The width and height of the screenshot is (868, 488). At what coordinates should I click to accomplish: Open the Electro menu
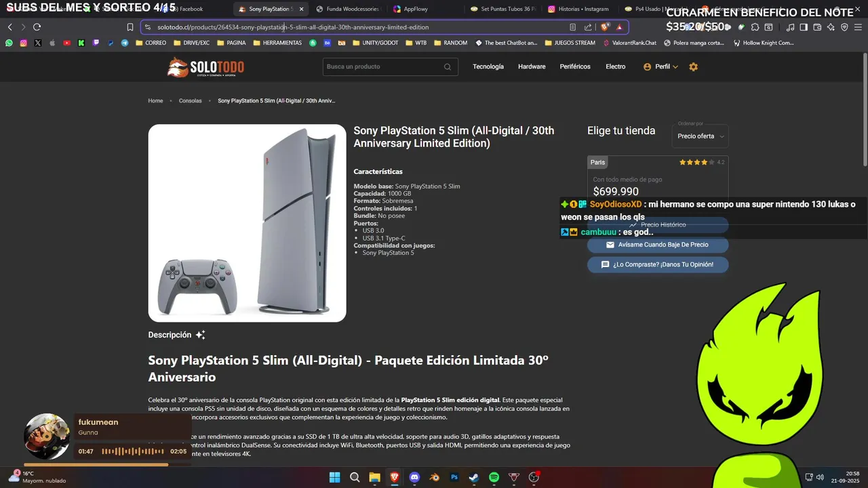616,66
